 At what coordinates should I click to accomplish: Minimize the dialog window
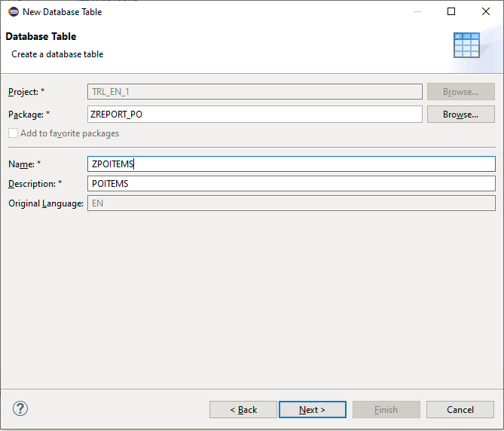click(x=417, y=11)
